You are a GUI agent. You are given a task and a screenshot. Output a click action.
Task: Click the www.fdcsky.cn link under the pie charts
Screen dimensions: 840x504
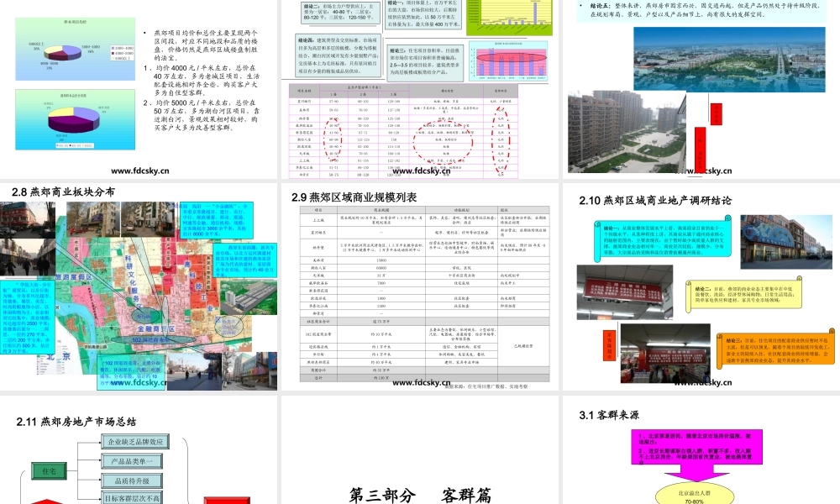tap(139, 171)
